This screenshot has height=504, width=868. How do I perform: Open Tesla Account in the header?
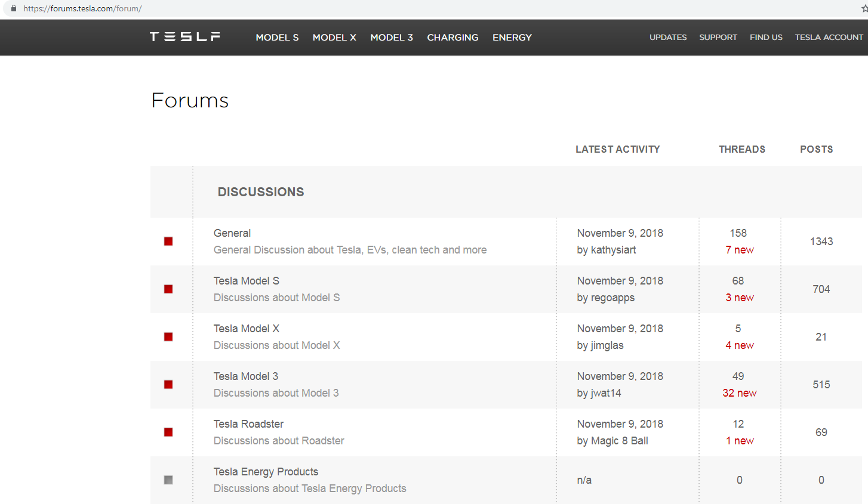(829, 37)
